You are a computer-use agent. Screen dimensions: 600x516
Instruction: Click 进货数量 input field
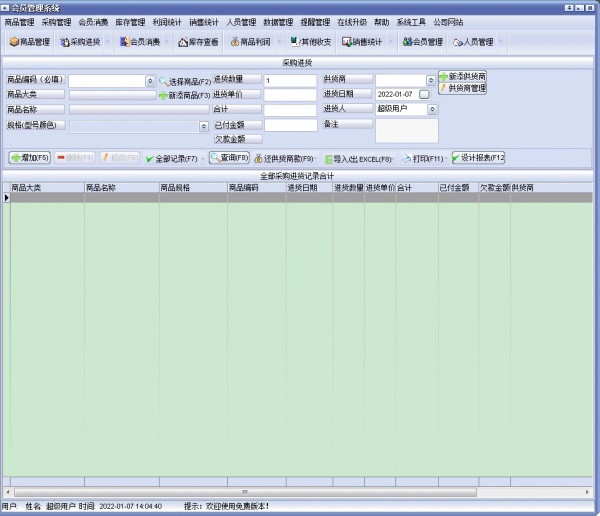tap(290, 80)
